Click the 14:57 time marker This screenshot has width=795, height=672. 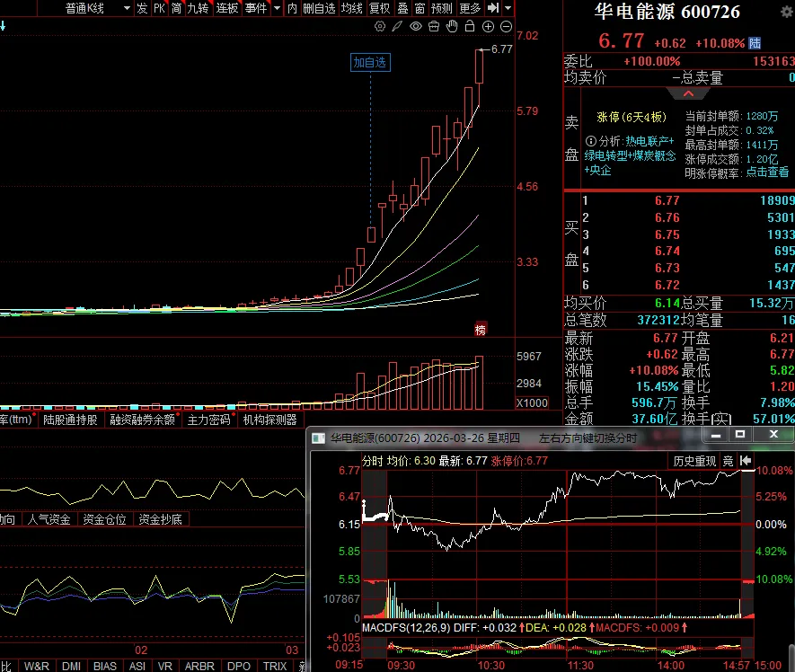click(x=737, y=665)
